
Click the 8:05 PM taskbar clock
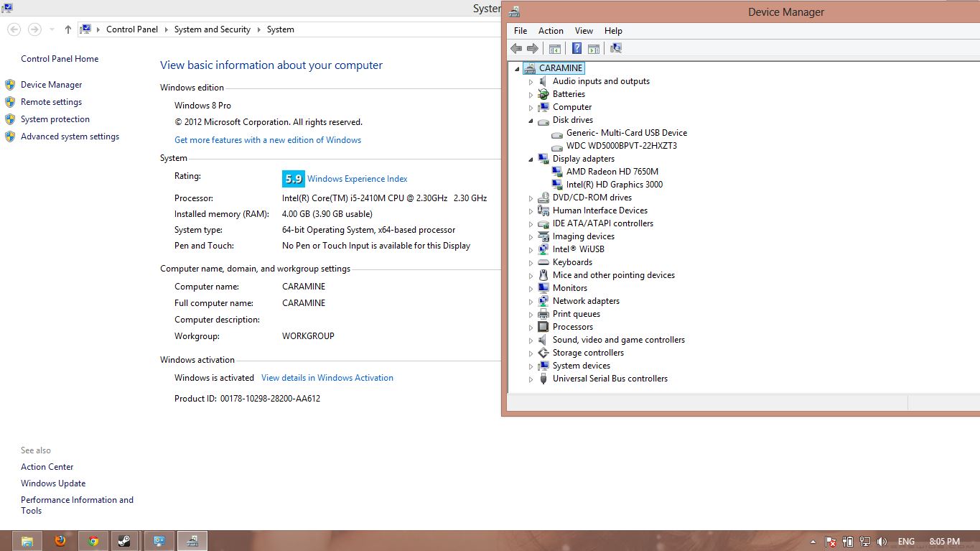click(x=944, y=542)
